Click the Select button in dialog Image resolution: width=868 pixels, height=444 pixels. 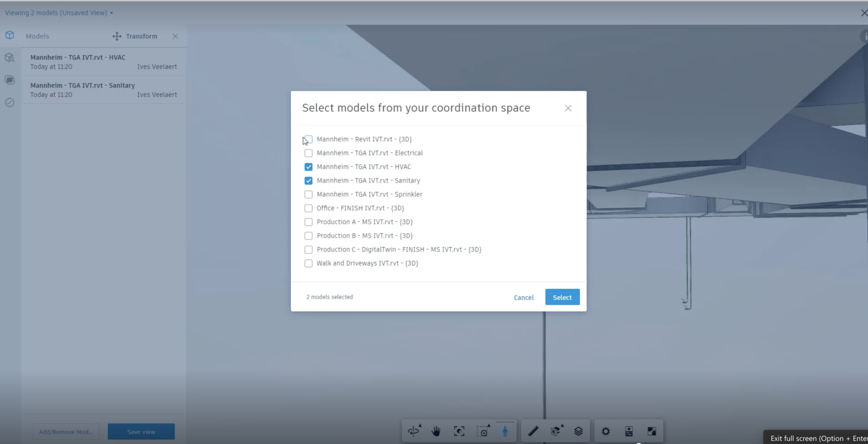click(x=562, y=297)
